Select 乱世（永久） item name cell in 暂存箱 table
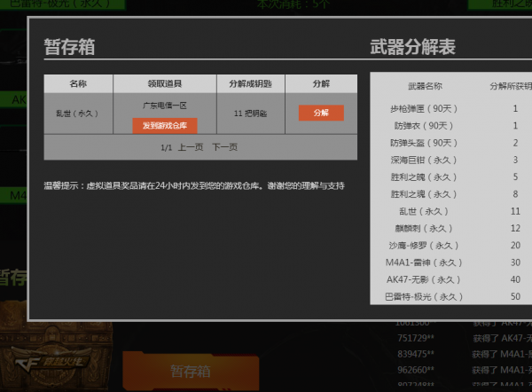Image resolution: width=532 pixels, height=392 pixels. coord(77,114)
